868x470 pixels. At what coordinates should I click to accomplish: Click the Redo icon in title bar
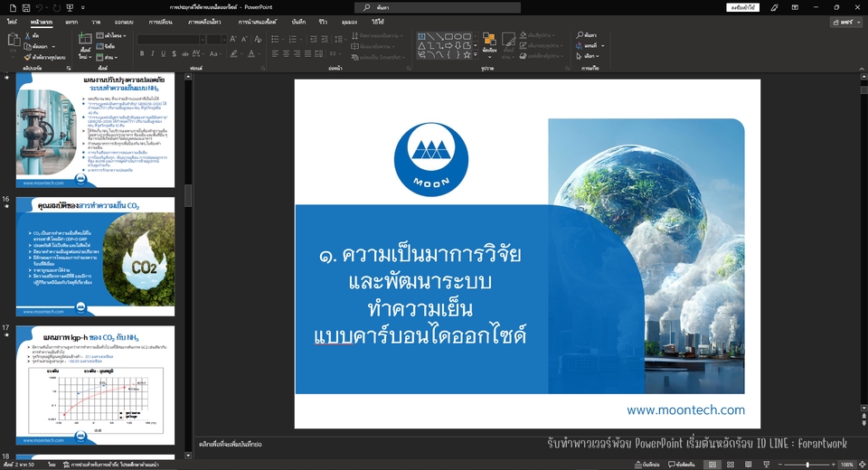pyautogui.click(x=56, y=7)
